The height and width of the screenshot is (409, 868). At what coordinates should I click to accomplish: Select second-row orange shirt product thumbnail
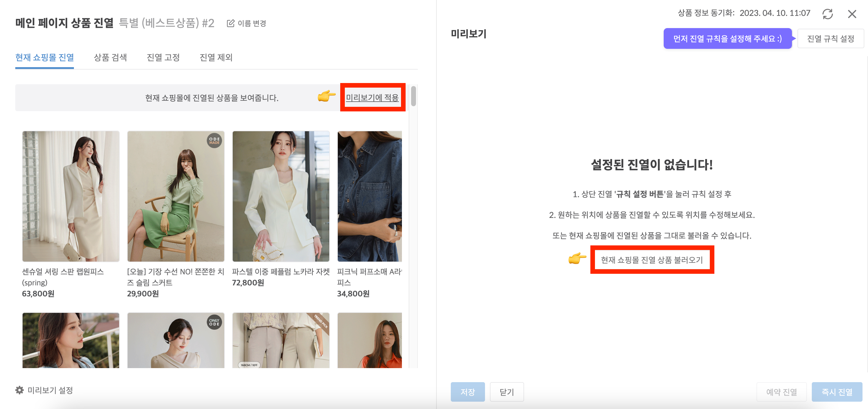pyautogui.click(x=370, y=340)
